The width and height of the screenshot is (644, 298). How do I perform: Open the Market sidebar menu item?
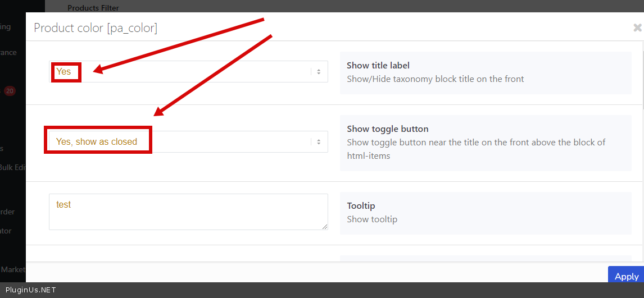pos(12,269)
